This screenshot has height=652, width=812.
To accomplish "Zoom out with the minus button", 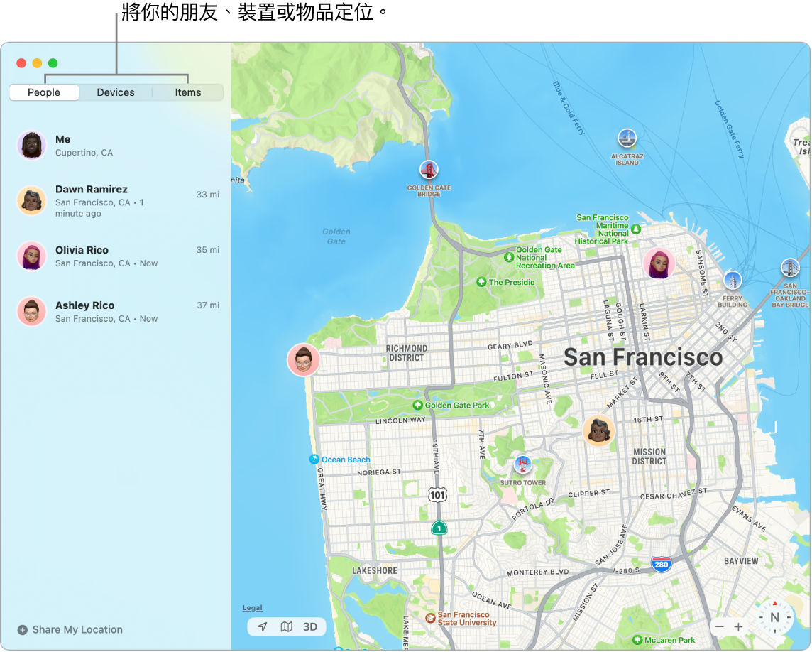I will pyautogui.click(x=720, y=627).
